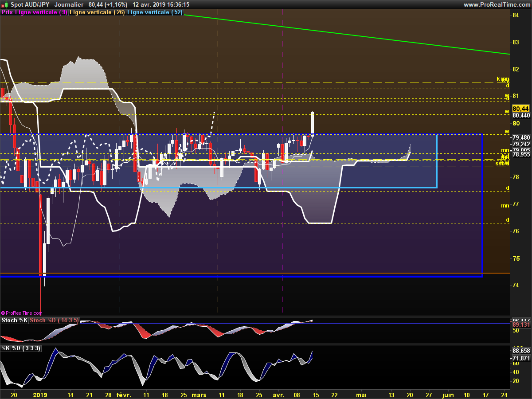Select the white dashed vertical line in March
Viewport: 532px width, 399px height.
click(218, 162)
